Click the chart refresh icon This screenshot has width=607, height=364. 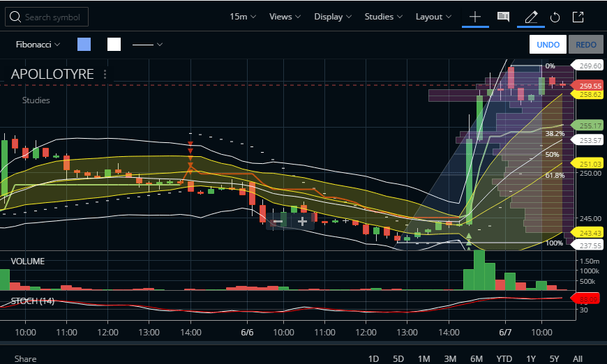(555, 17)
